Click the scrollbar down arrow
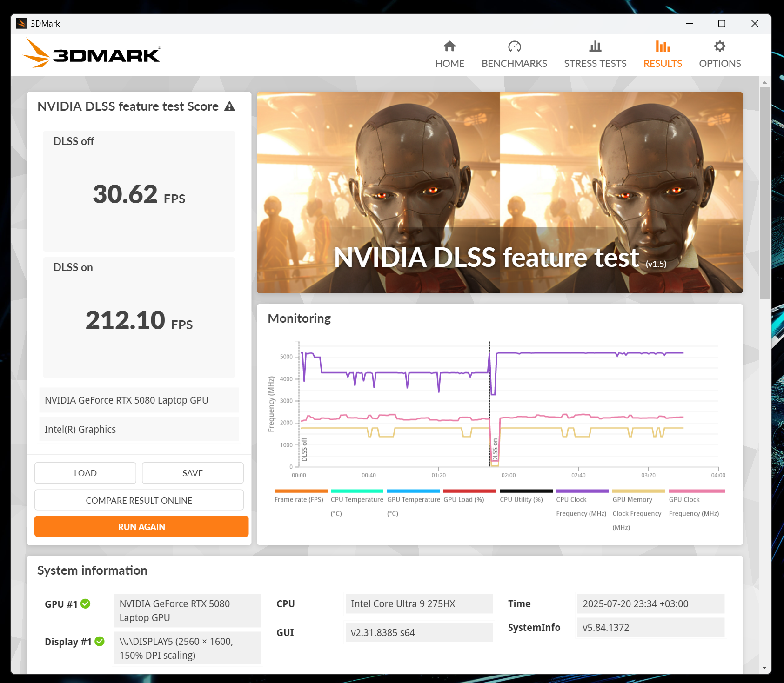 coord(764,668)
